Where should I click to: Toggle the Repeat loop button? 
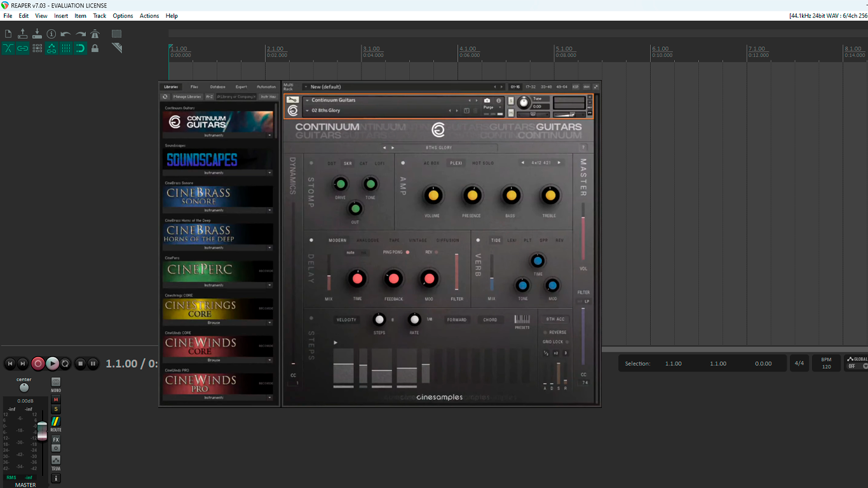[65, 363]
